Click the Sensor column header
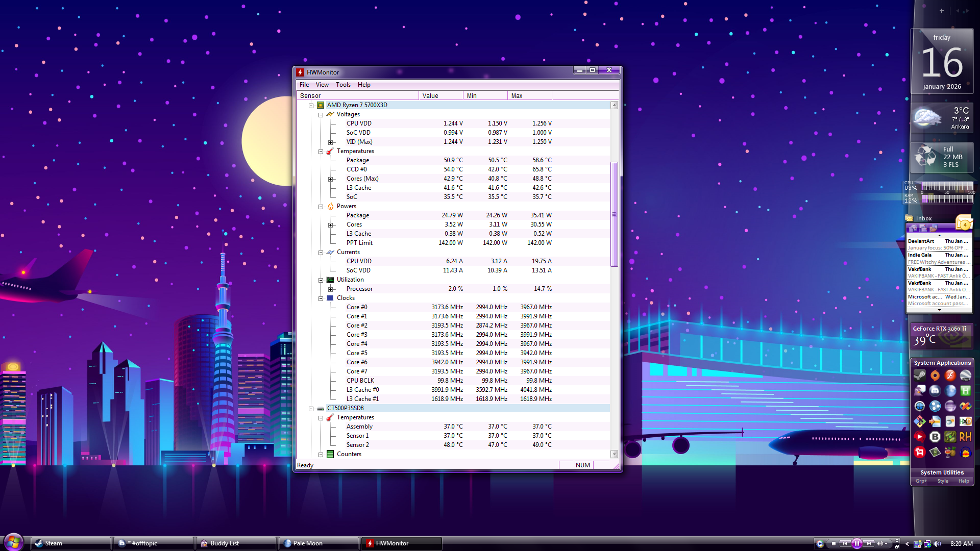The height and width of the screenshot is (551, 980). (358, 95)
